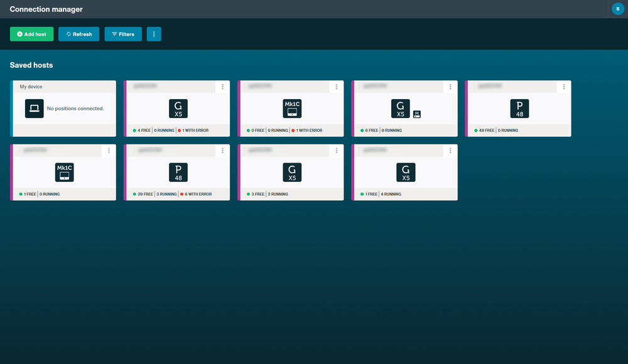Select the GX5 icon on the 4 RUNNING host

(x=406, y=172)
